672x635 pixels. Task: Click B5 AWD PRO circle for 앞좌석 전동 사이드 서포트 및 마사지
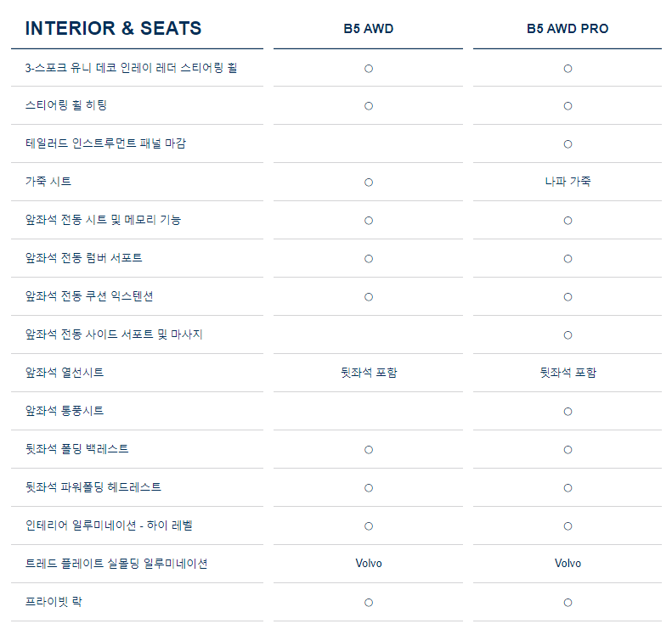pos(568,335)
